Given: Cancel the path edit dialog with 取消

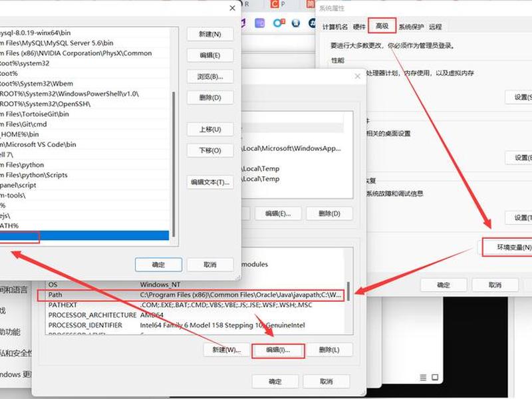Looking at the screenshot, I should click(x=210, y=265).
